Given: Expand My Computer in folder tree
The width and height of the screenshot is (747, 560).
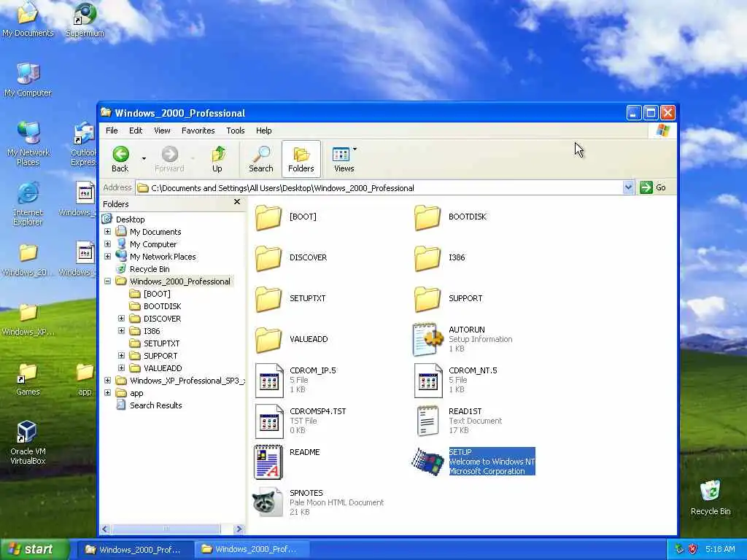Looking at the screenshot, I should tap(108, 244).
